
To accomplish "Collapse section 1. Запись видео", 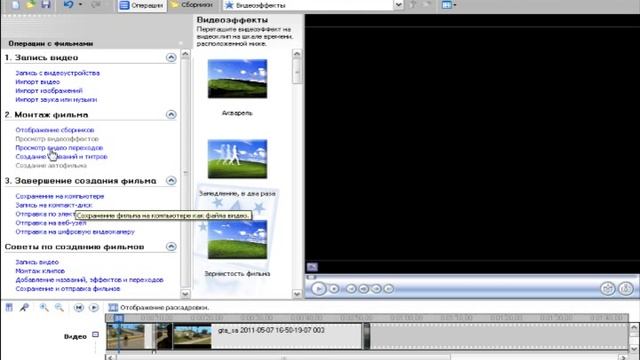I will coord(171,57).
